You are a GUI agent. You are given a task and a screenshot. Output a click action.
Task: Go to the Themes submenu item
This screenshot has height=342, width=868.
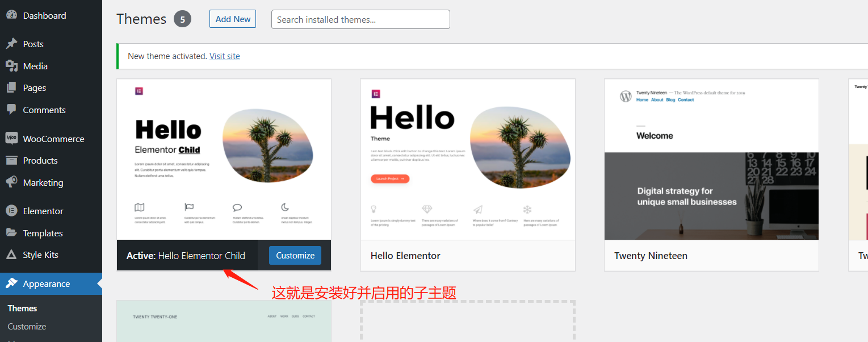click(x=22, y=308)
